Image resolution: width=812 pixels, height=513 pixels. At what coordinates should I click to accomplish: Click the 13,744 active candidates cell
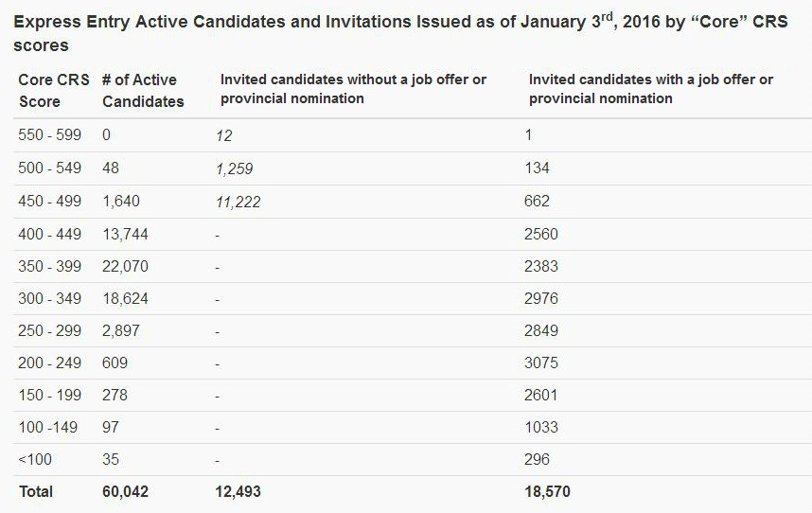pos(125,234)
